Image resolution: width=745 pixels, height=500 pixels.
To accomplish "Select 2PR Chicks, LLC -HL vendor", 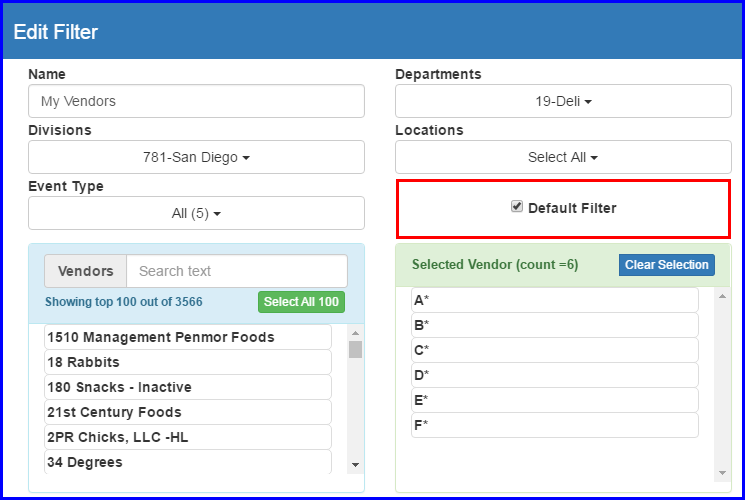I will pyautogui.click(x=187, y=437).
